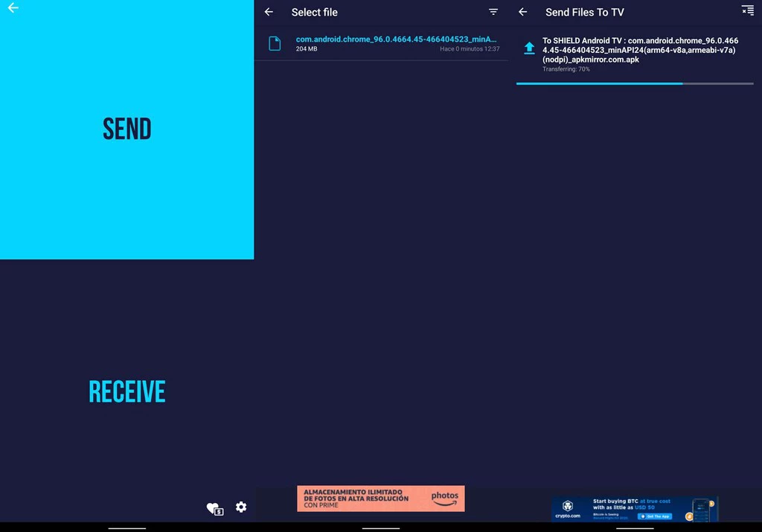This screenshot has height=532, width=762.
Task: Click the heart donate icon
Action: point(214,509)
